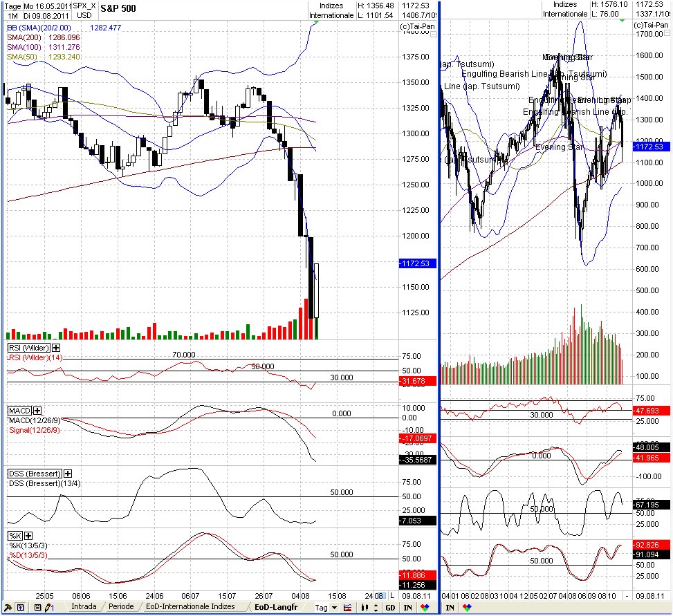Toggle the IN indicator button in left chart toolbar
Image resolution: width=673 pixels, height=616 pixels.
pyautogui.click(x=408, y=608)
